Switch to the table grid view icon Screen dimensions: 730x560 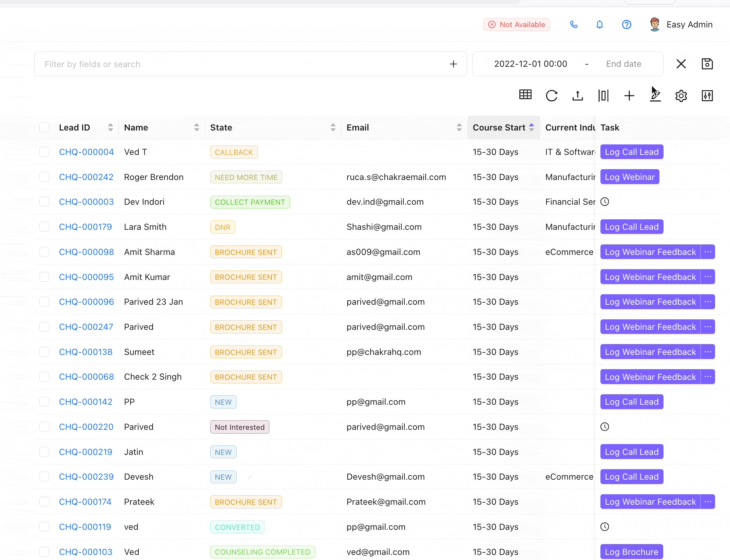point(525,95)
